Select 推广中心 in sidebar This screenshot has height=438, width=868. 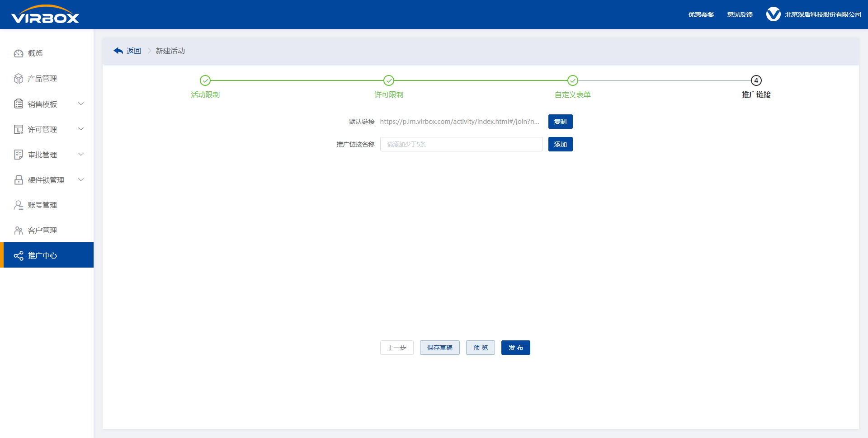(x=47, y=255)
